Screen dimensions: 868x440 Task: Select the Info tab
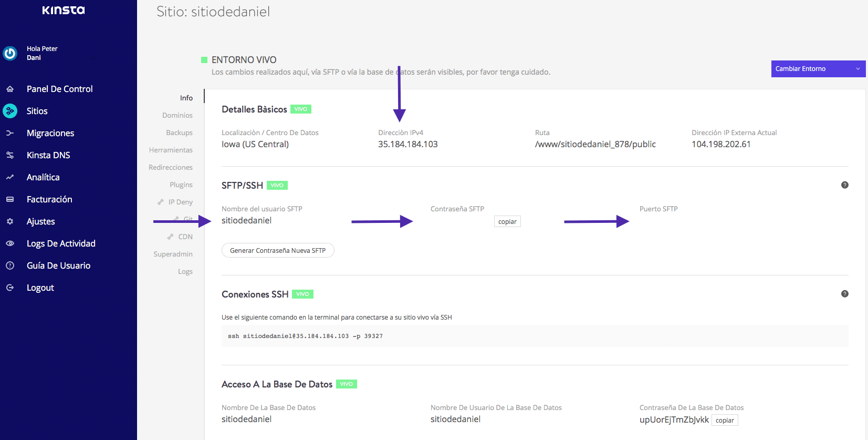tap(186, 98)
